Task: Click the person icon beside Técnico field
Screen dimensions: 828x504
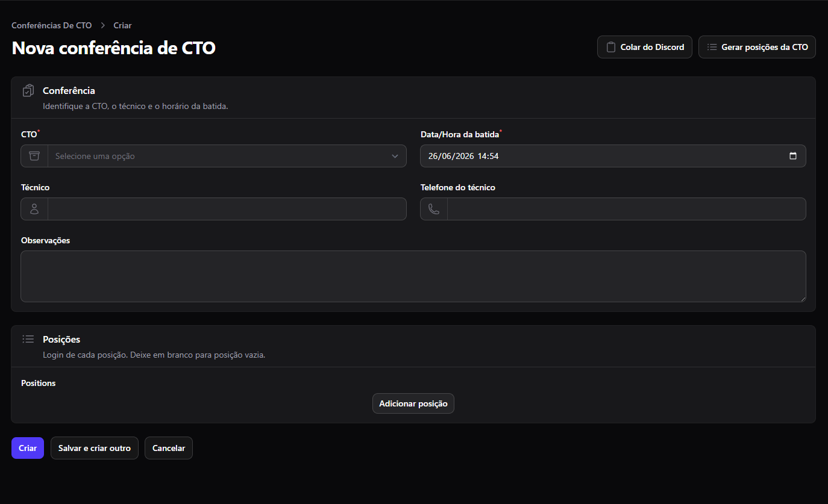Action: point(34,209)
